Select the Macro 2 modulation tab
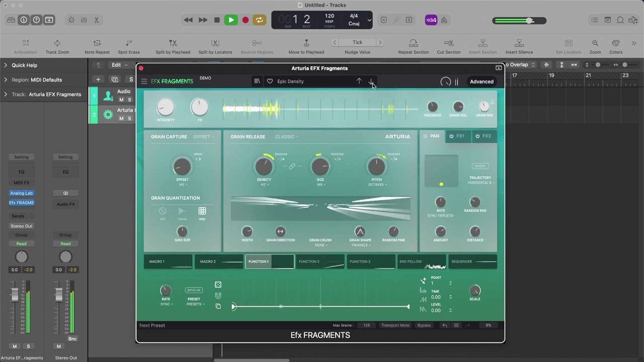Screen dimensions: 644x362 coord(219,261)
